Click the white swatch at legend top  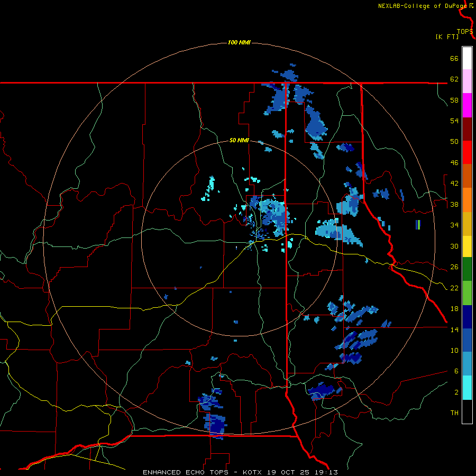pyautogui.click(x=467, y=58)
